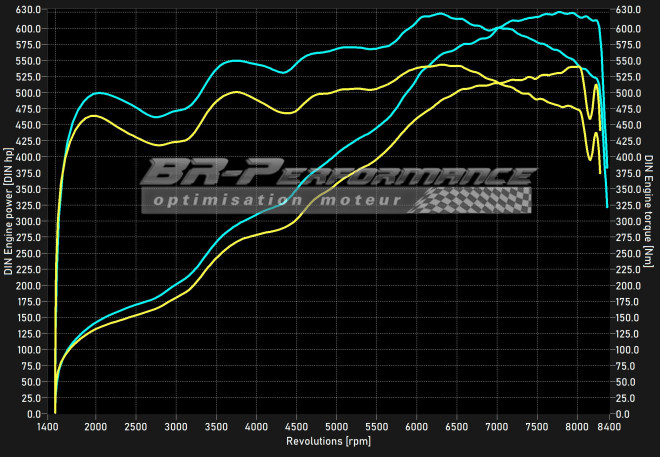Click the 2000 rpm x-axis tick label
The width and height of the screenshot is (660, 457).
pos(96,425)
